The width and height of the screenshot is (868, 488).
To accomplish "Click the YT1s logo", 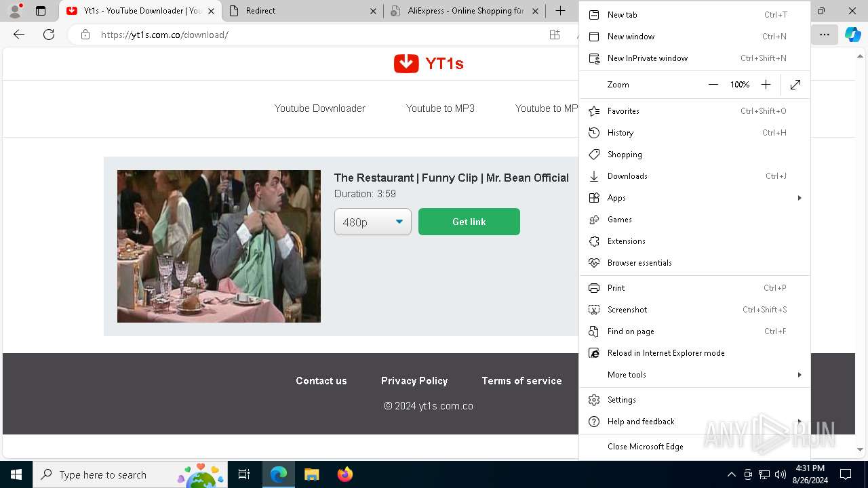I will click(429, 64).
